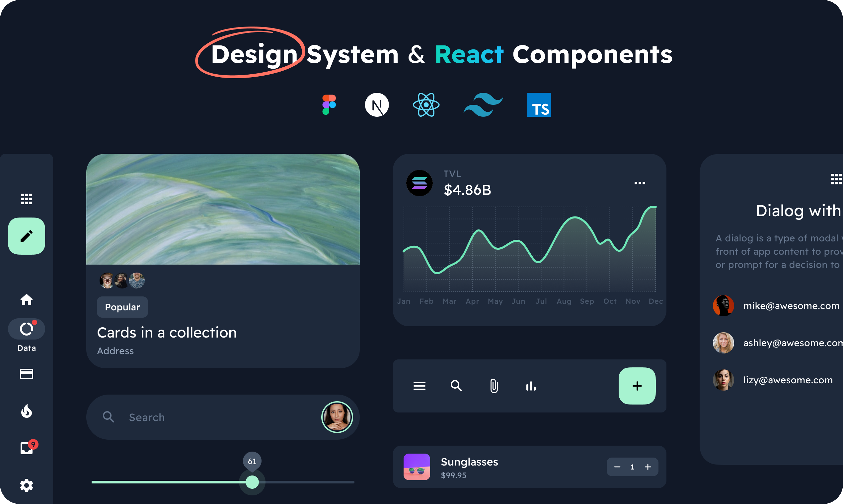Select mike@awesome.com in dialog list
Screen dimensions: 843x504
791,306
